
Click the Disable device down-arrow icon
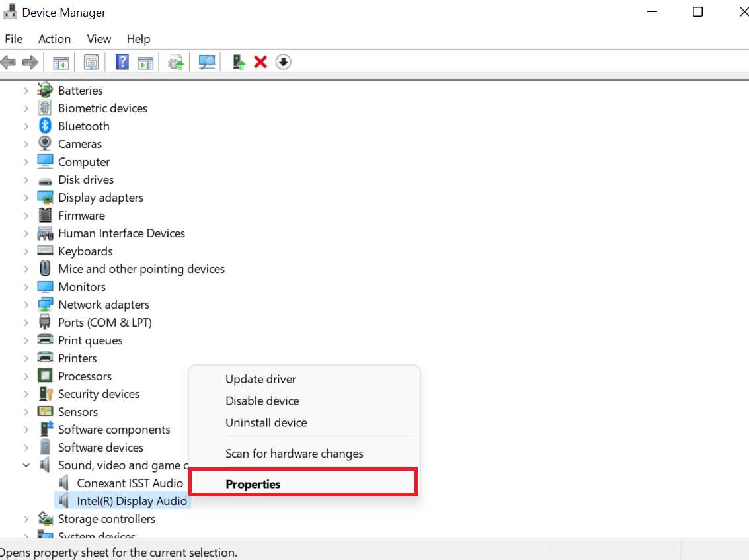283,62
